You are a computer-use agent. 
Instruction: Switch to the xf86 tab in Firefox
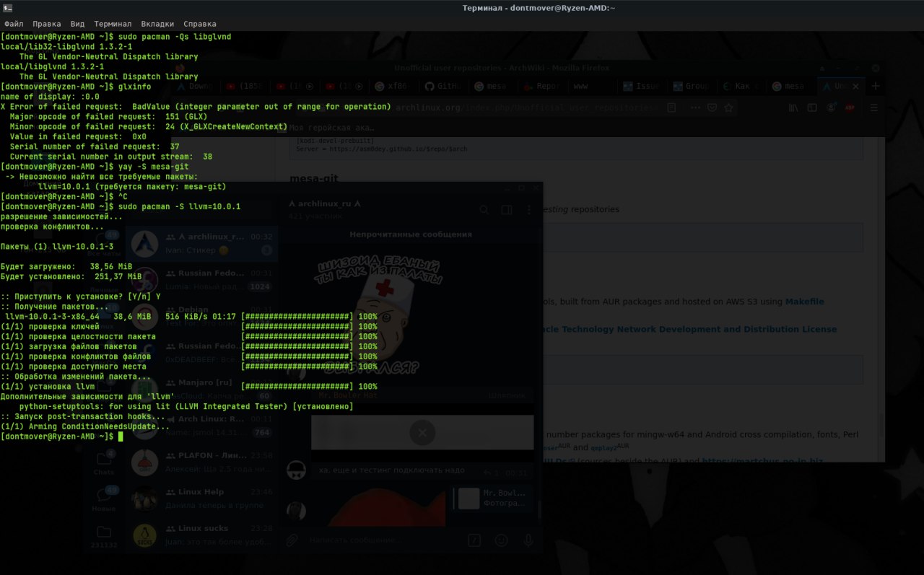click(393, 86)
